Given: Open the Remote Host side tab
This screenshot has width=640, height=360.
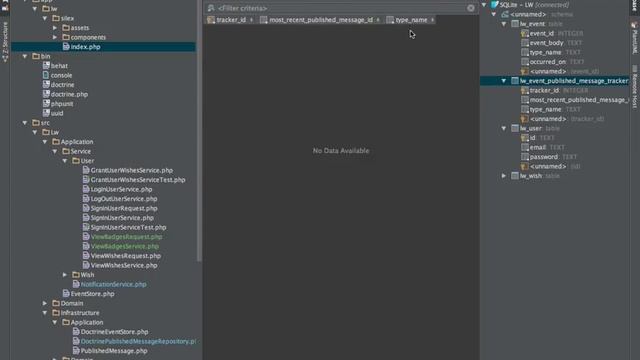Looking at the screenshot, I should click(635, 87).
